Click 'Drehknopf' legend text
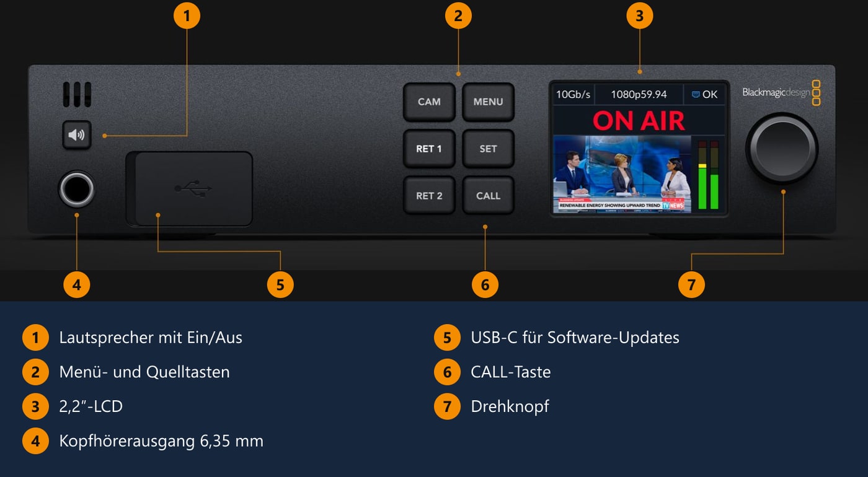This screenshot has height=477, width=868. tap(510, 406)
